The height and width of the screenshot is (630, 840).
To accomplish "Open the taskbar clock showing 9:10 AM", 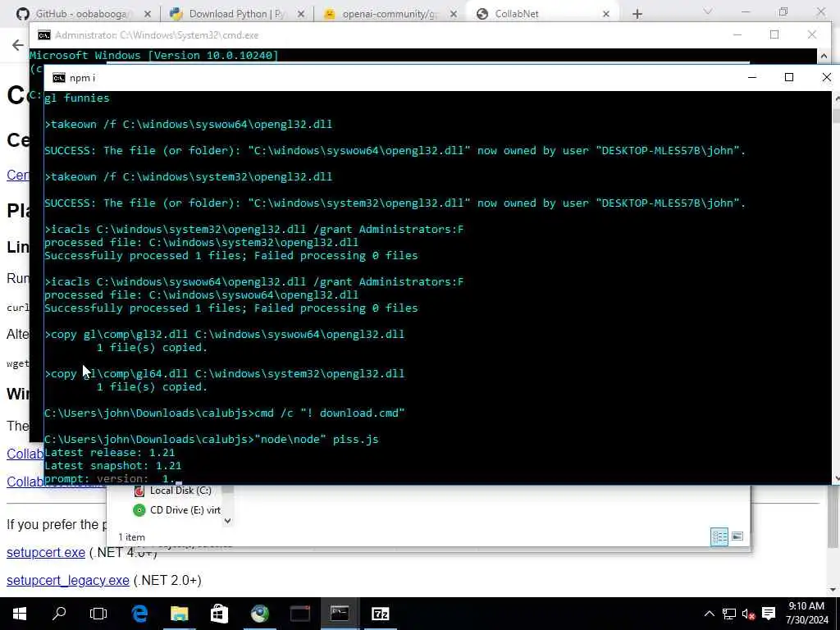I will [807, 614].
